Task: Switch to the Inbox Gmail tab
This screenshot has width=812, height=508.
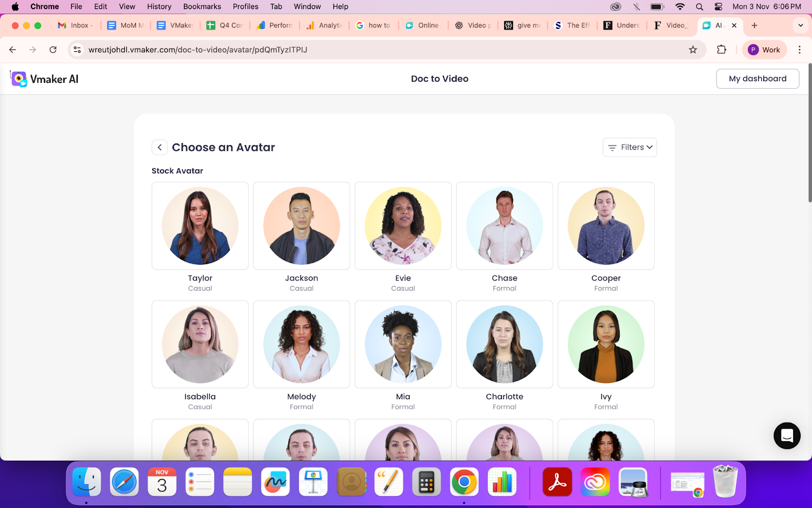Action: [76, 25]
